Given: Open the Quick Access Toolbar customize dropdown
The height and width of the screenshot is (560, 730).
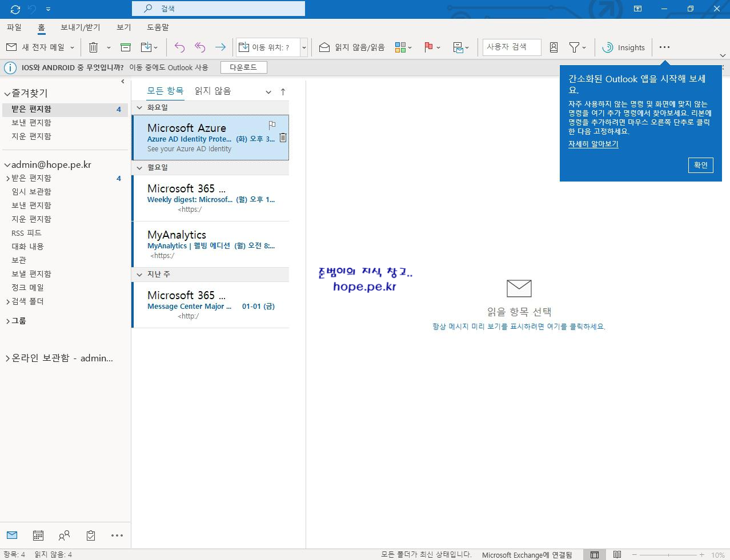Looking at the screenshot, I should click(48, 9).
